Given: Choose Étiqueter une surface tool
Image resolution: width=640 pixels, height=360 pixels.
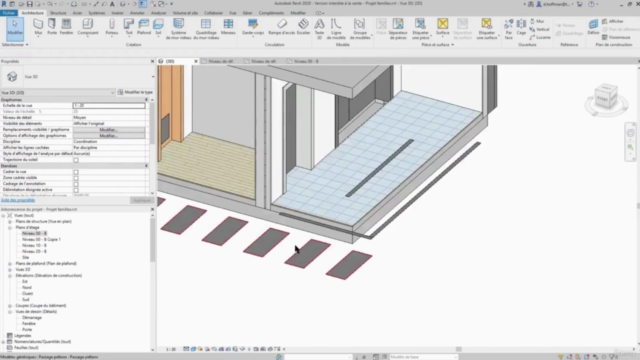Looking at the screenshot, I should coord(487,29).
